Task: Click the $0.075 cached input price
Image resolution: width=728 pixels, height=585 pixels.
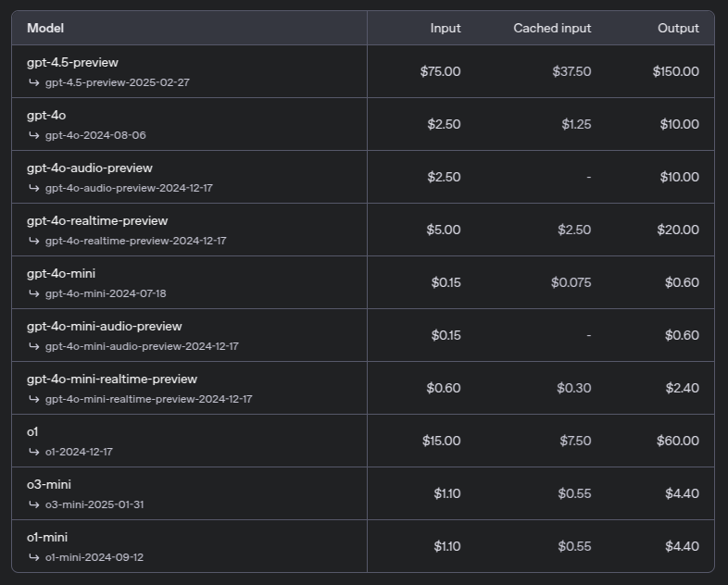Action: [x=571, y=283]
